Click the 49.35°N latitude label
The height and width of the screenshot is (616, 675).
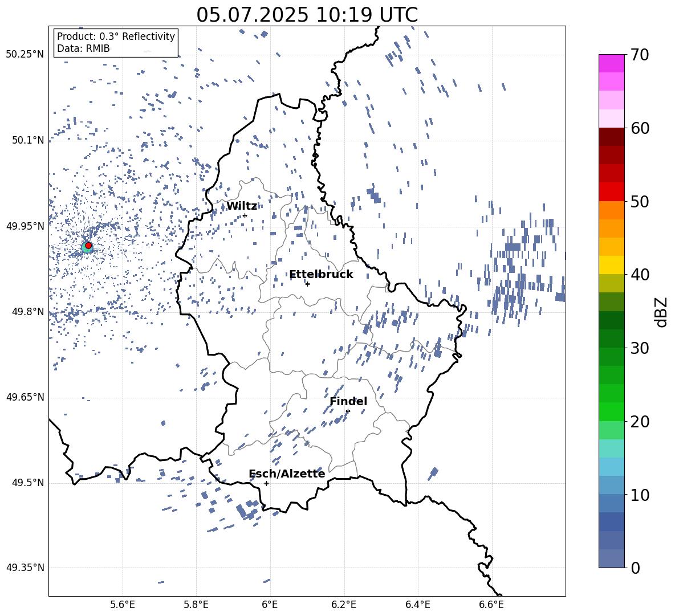tap(26, 568)
